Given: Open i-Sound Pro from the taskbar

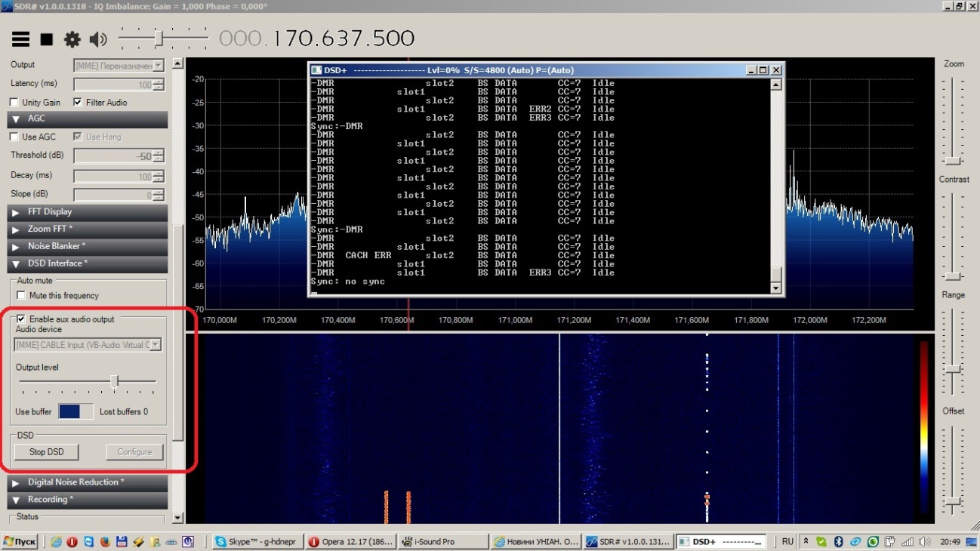Looking at the screenshot, I should [x=442, y=541].
